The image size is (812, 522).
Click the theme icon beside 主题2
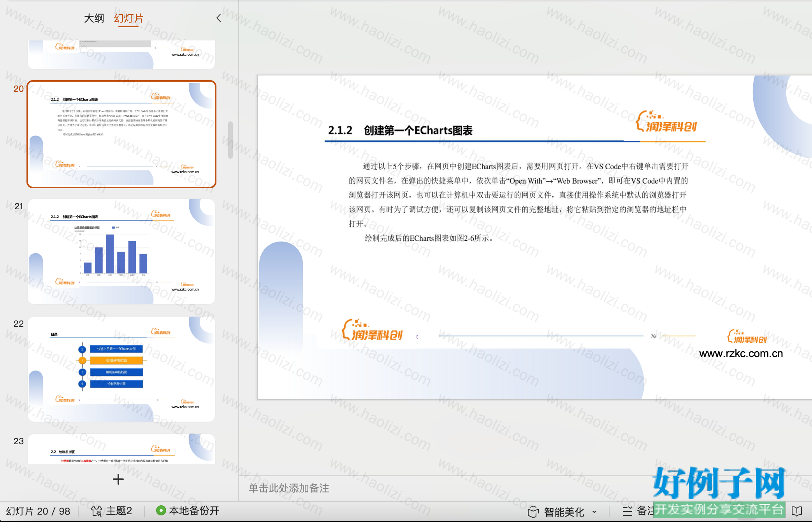pos(97,511)
